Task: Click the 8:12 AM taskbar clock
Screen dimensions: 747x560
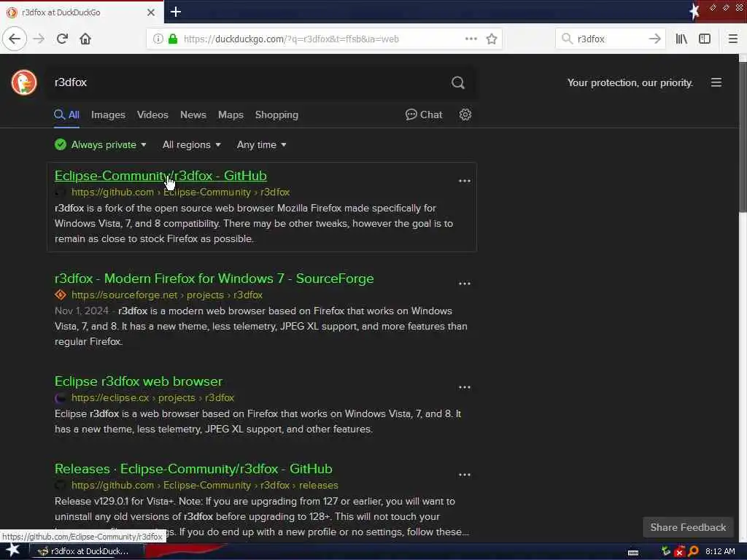Action: pyautogui.click(x=720, y=551)
